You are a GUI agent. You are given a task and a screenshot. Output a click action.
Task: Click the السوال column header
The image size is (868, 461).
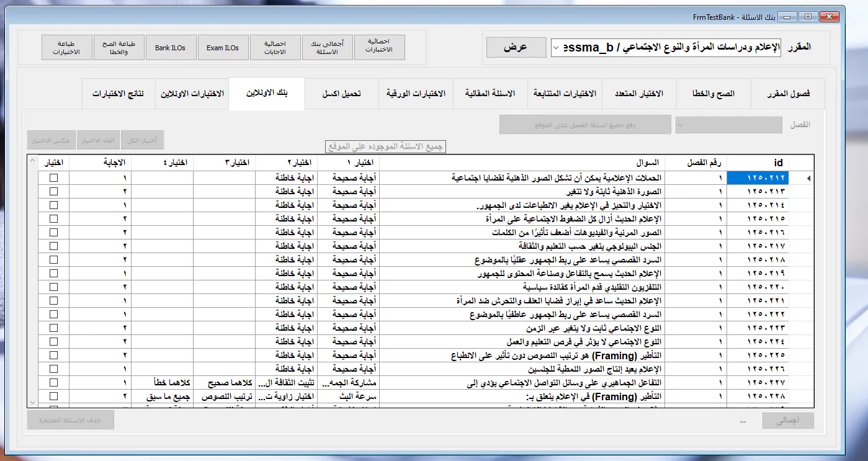[x=522, y=163]
